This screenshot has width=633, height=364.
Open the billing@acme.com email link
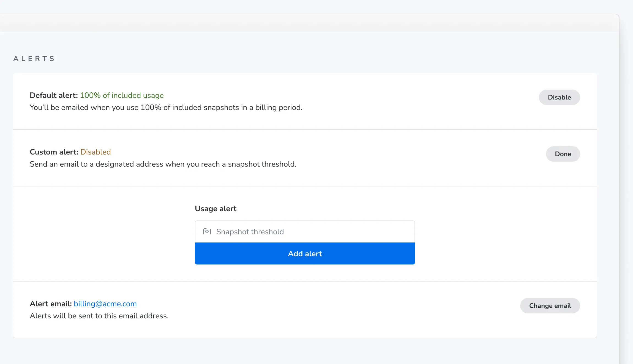[x=105, y=304]
